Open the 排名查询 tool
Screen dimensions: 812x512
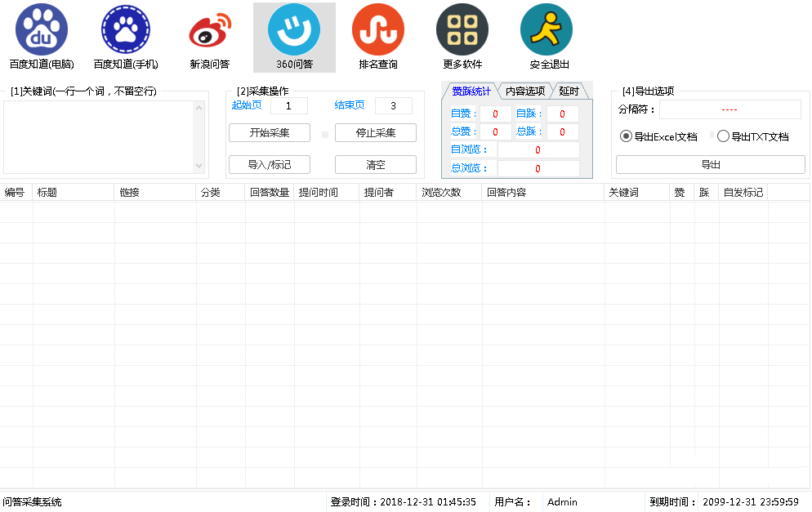tap(378, 38)
